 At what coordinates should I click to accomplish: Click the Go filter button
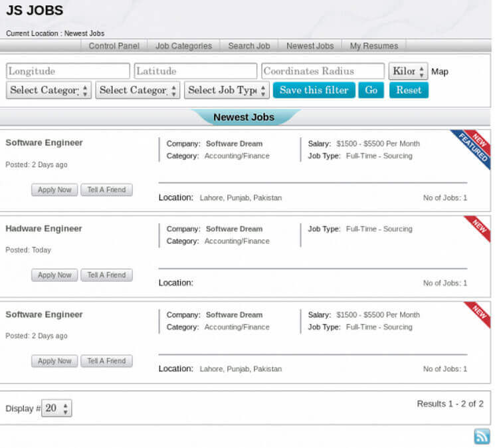point(371,90)
